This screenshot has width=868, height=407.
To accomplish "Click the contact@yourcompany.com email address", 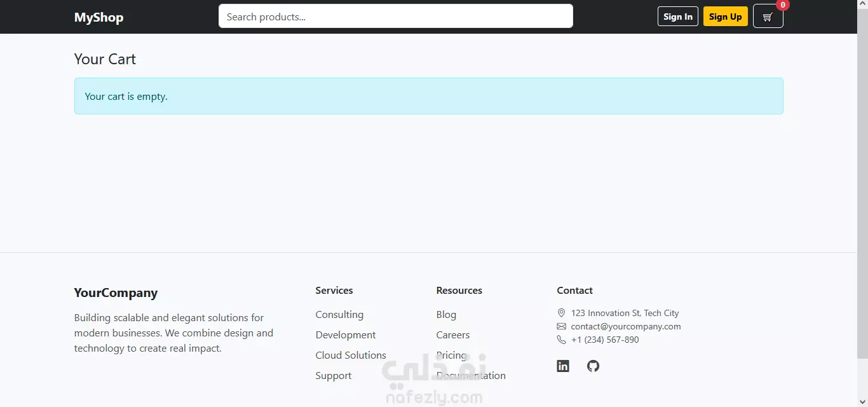I will click(x=626, y=326).
